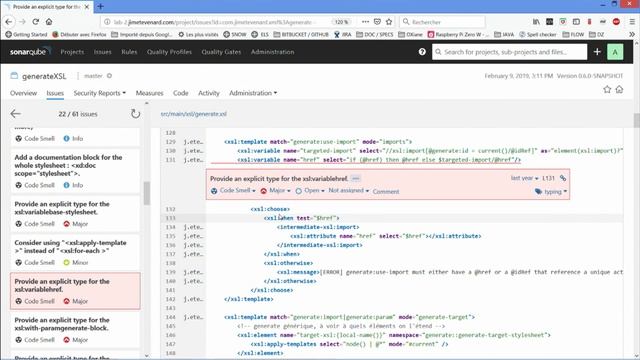Copy issue permalink with the link icon

tap(563, 178)
